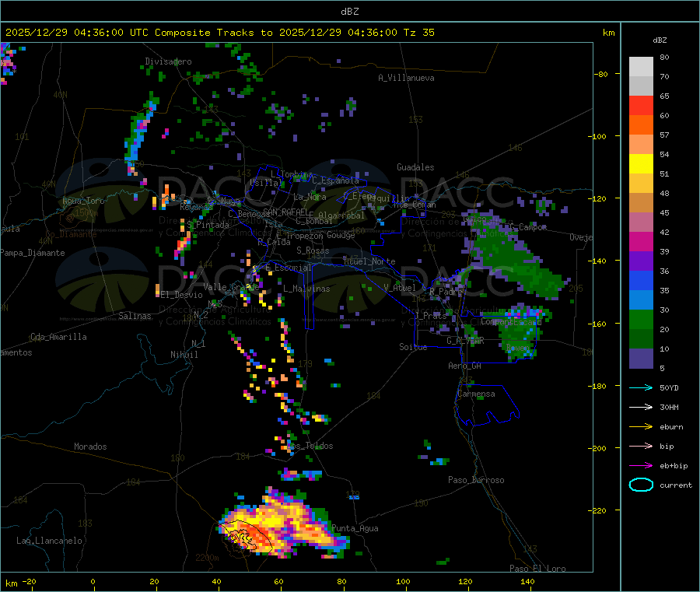Click the Divisadero place label
The height and width of the screenshot is (592, 700).
[168, 61]
